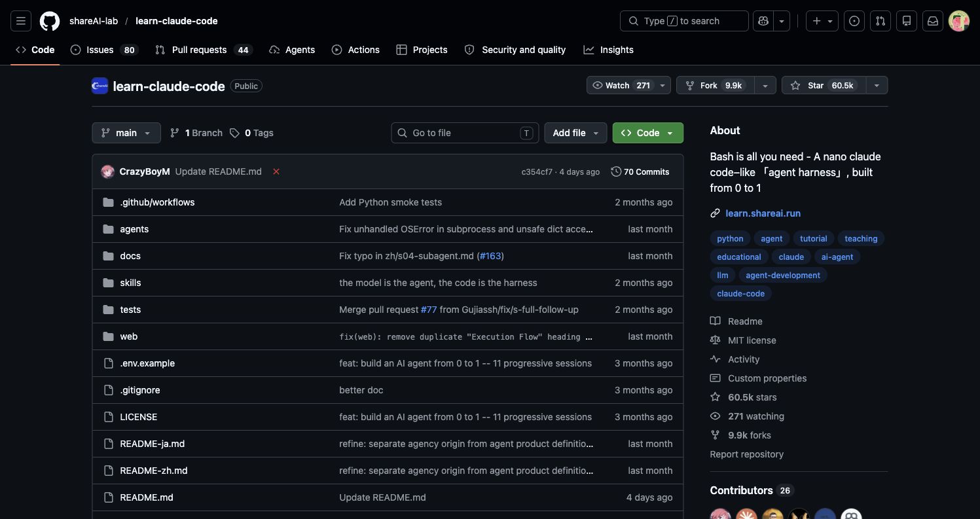Image resolution: width=980 pixels, height=519 pixels.
Task: Click the eye icon beside 271 watching
Action: pos(716,416)
